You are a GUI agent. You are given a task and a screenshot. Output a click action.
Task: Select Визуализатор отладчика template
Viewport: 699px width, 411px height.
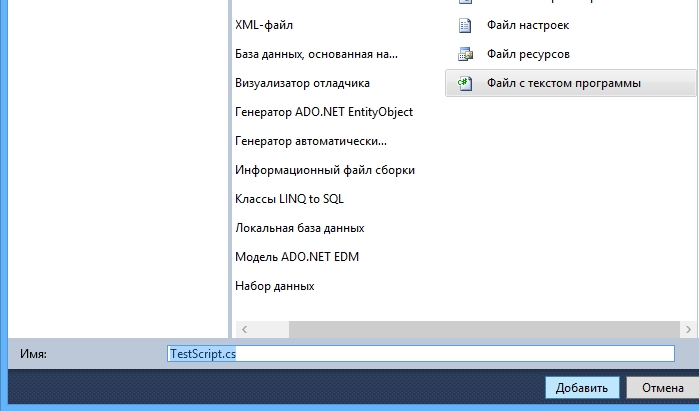[x=302, y=83]
